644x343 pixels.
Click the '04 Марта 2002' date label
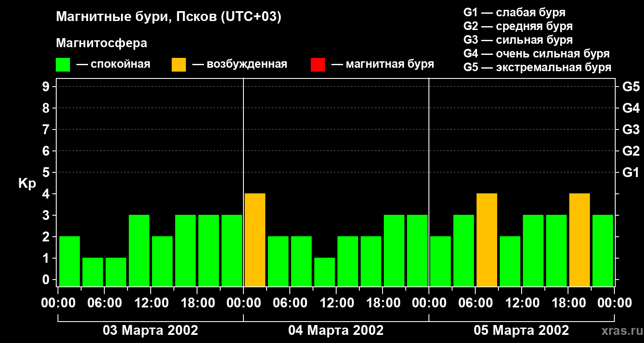(x=336, y=331)
